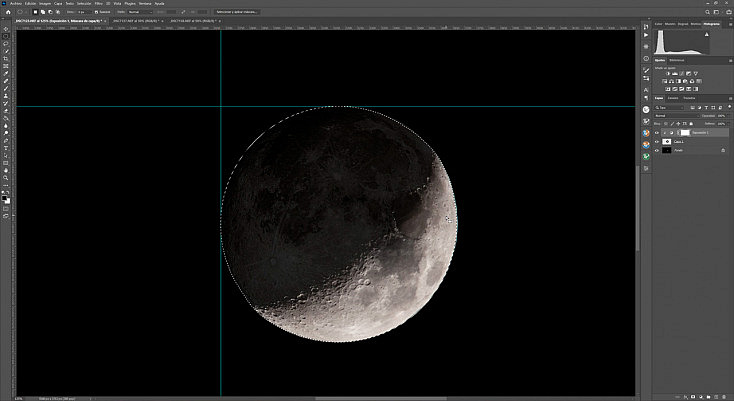
Task: Open the Imagen menu
Action: click(x=46, y=3)
